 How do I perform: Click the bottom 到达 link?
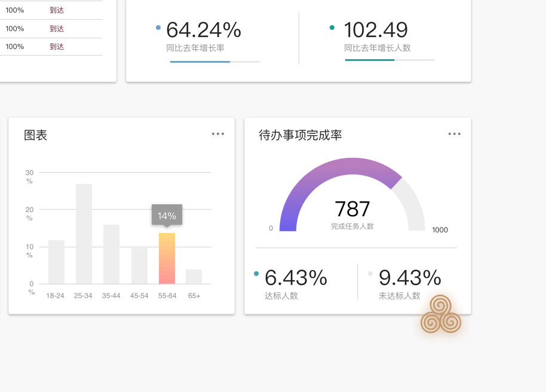click(x=57, y=46)
